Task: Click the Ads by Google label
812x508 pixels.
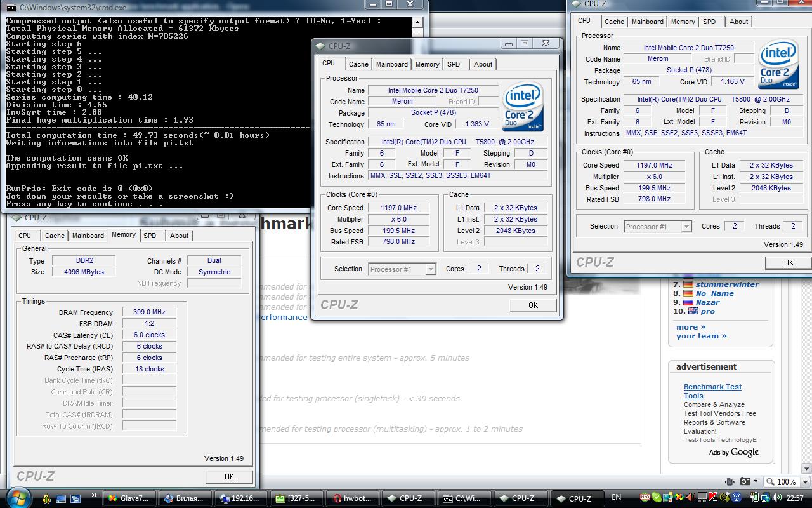Action: (x=733, y=452)
